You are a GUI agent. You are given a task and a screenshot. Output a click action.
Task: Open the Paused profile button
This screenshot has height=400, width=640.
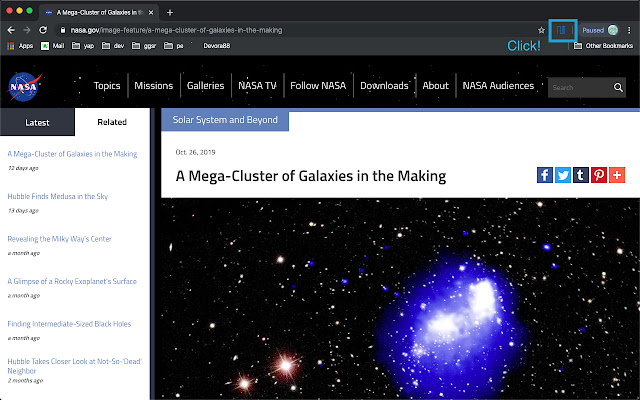click(600, 30)
